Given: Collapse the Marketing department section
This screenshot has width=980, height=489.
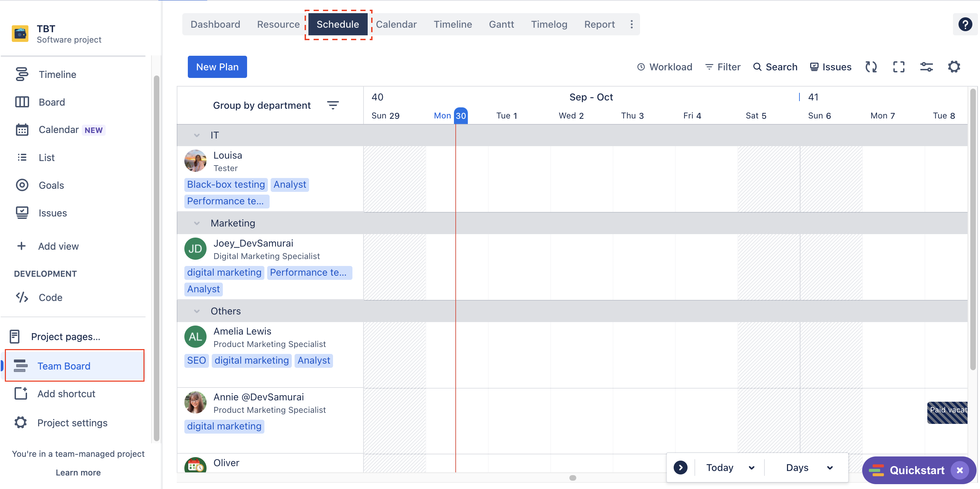Looking at the screenshot, I should (x=196, y=223).
